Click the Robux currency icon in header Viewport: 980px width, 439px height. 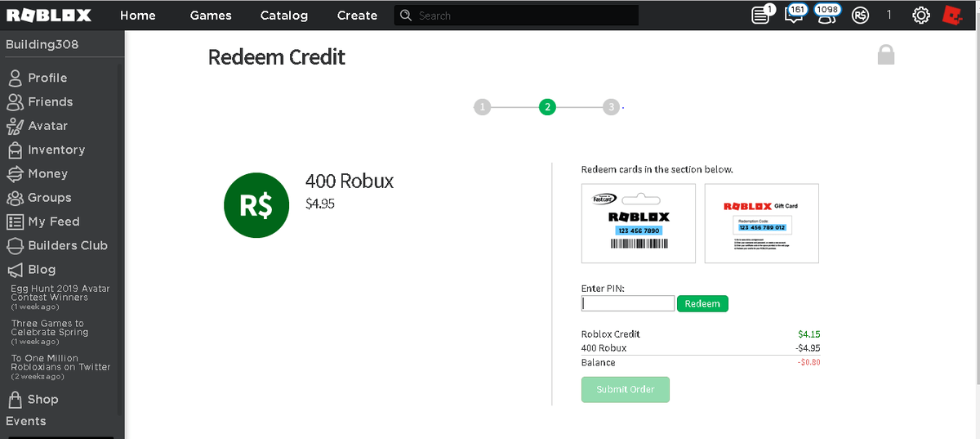[x=860, y=15]
